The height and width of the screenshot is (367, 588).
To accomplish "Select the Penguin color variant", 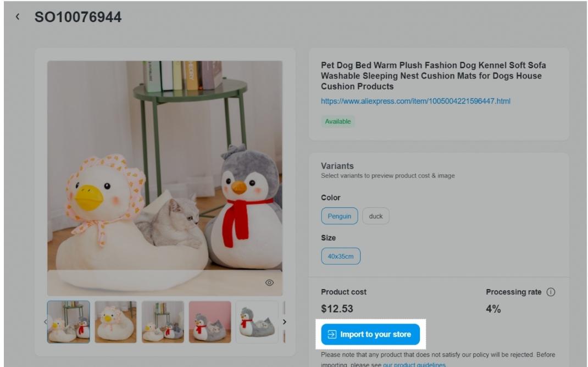I will 339,216.
